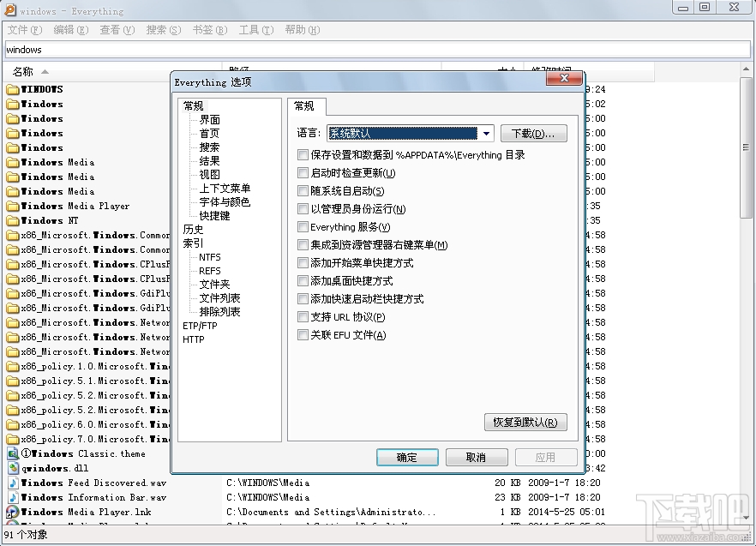This screenshot has width=756, height=546.
Task: Select REFS in options tree
Action: (210, 271)
